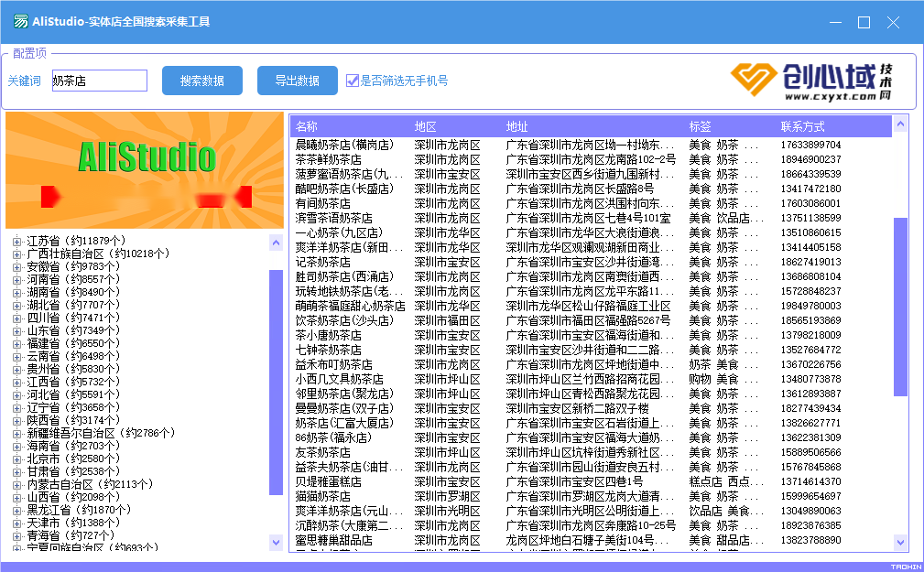Select 云南省 (约6498个) in the tree
The height and width of the screenshot is (572, 924).
pyautogui.click(x=73, y=356)
